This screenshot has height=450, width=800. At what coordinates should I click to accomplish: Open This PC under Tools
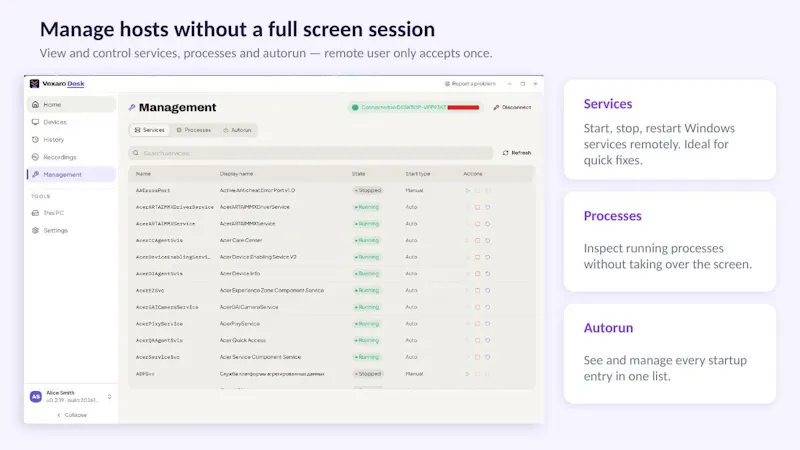point(71,213)
